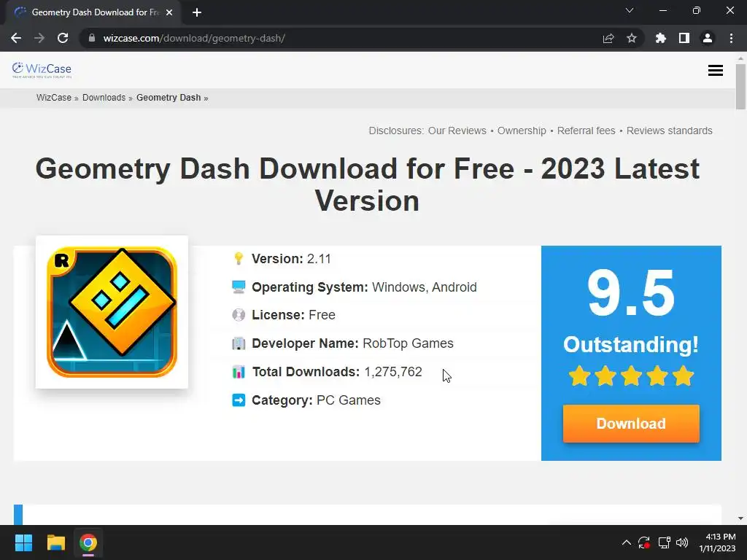Click the five-star rating
Screen dimensions: 747x560
(x=631, y=376)
